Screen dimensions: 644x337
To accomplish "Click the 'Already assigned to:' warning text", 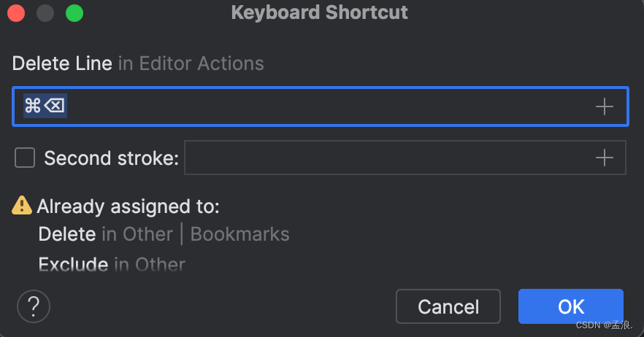I will click(x=128, y=206).
